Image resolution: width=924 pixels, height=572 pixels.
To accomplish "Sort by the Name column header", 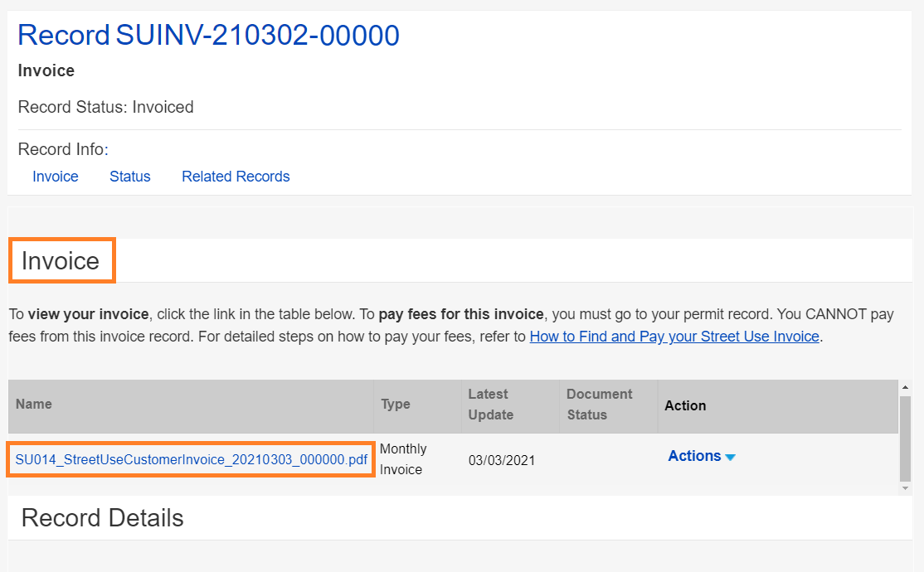I will [34, 405].
